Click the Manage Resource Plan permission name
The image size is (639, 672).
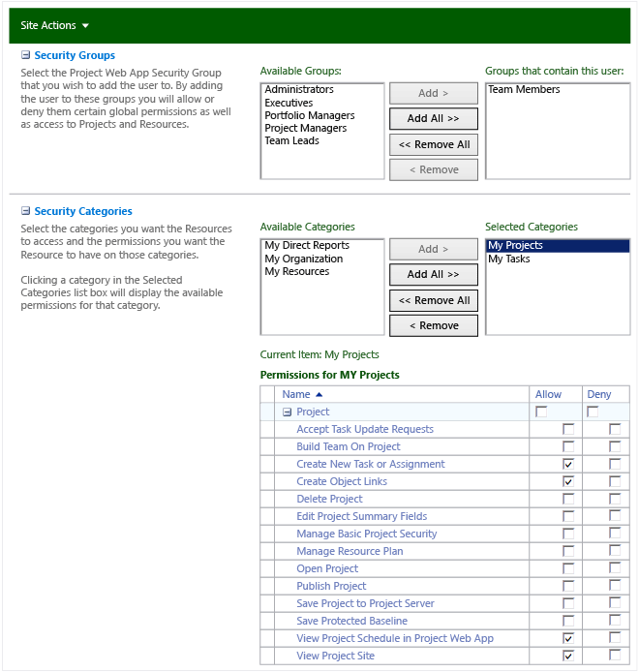tap(350, 551)
